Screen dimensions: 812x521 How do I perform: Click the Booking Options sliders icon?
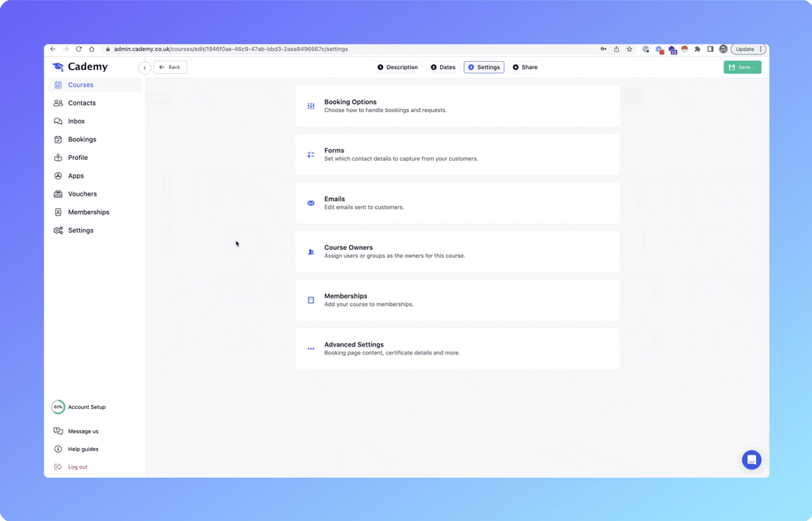click(x=311, y=106)
